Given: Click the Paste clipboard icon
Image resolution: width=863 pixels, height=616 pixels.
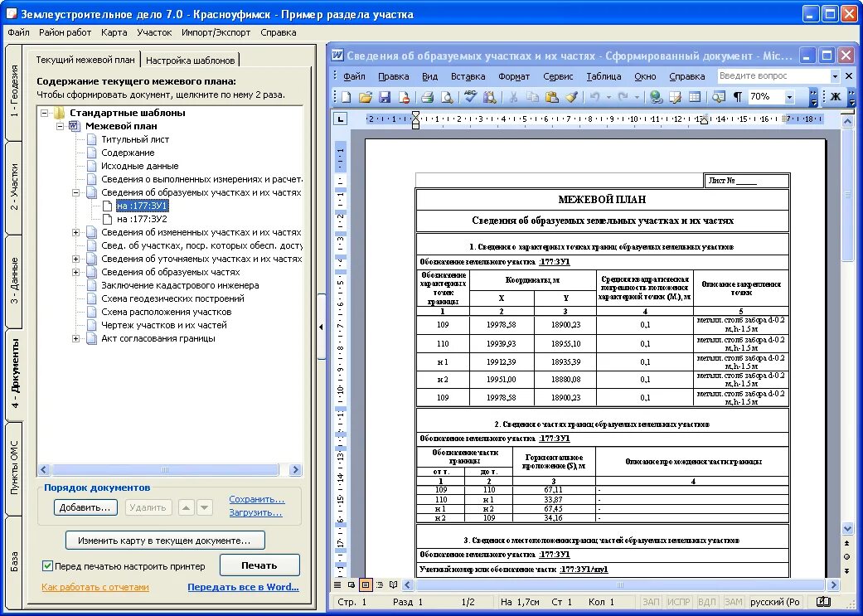Looking at the screenshot, I should 551,97.
